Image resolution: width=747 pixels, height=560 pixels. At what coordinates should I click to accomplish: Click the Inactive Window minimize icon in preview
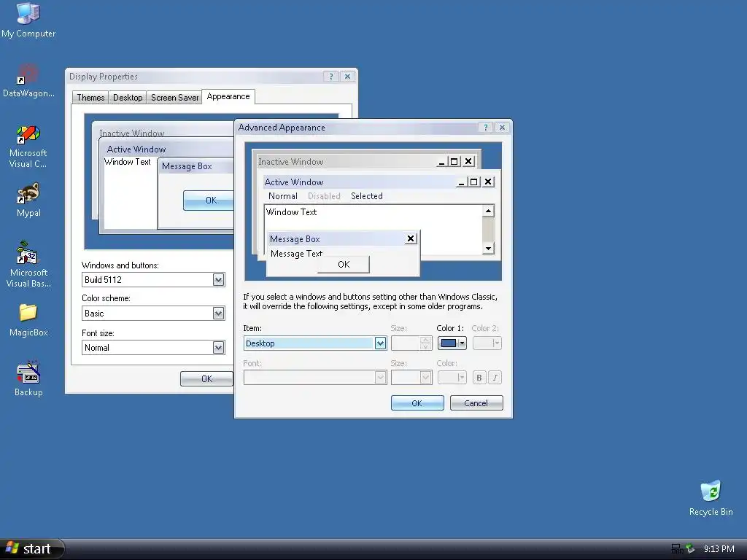click(441, 162)
